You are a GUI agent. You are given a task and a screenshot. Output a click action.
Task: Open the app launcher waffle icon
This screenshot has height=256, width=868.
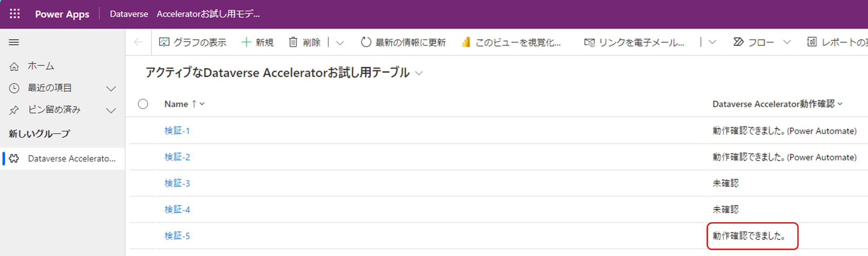[x=15, y=14]
